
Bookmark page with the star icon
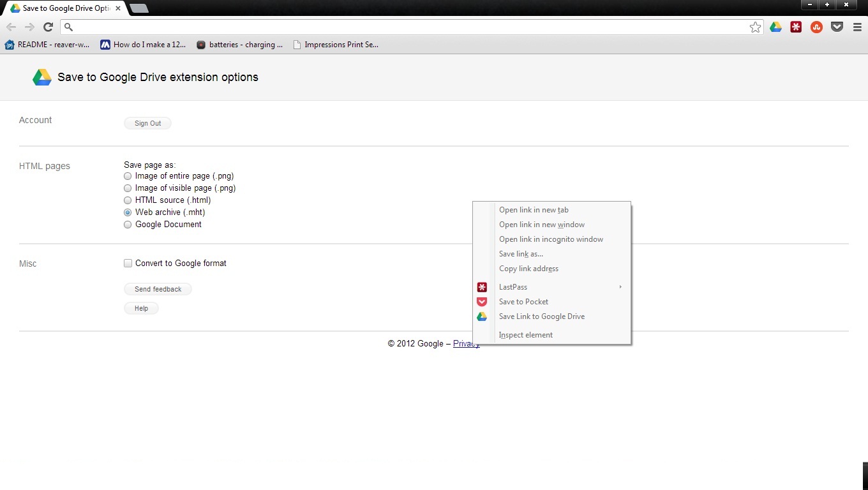point(755,27)
